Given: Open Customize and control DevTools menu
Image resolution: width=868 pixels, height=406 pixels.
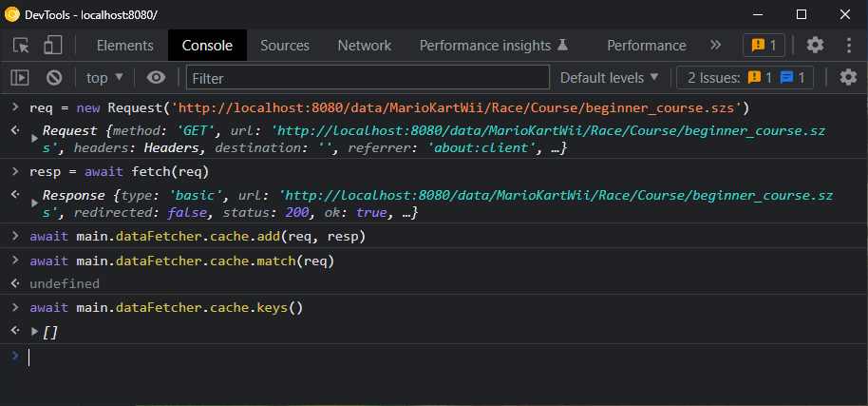Looking at the screenshot, I should tap(849, 46).
